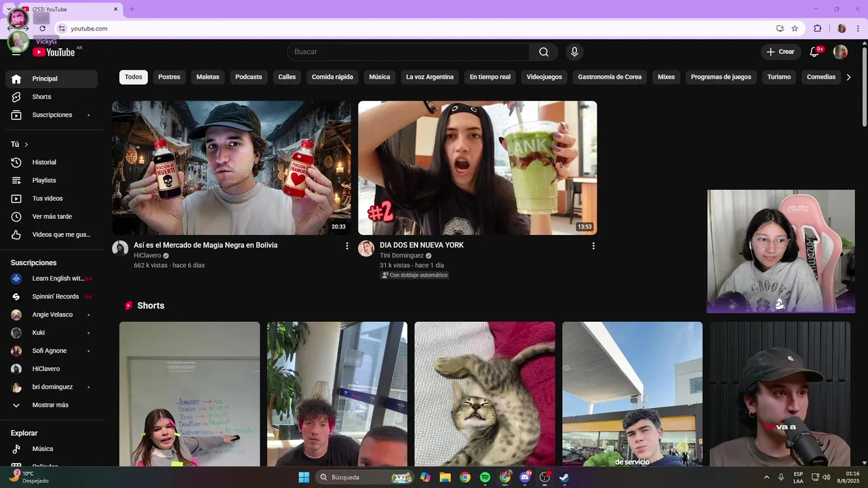Open the notifications bell
This screenshot has width=868, height=488.
coord(815,52)
